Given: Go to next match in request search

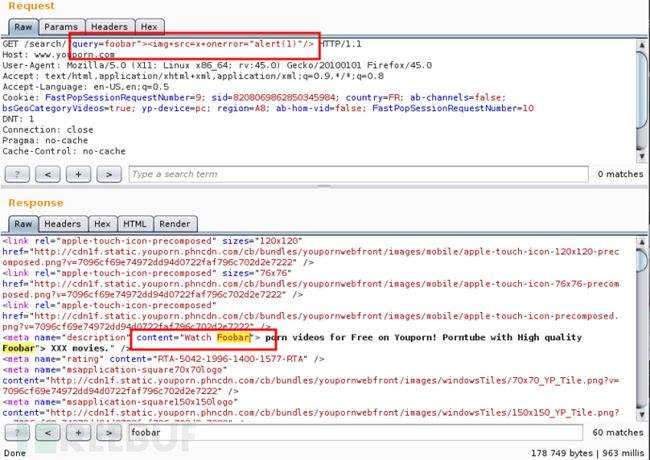Looking at the screenshot, I should pyautogui.click(x=109, y=174).
